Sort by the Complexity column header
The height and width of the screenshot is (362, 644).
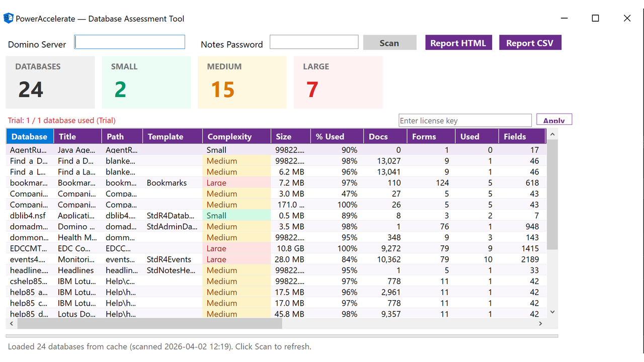pos(236,136)
